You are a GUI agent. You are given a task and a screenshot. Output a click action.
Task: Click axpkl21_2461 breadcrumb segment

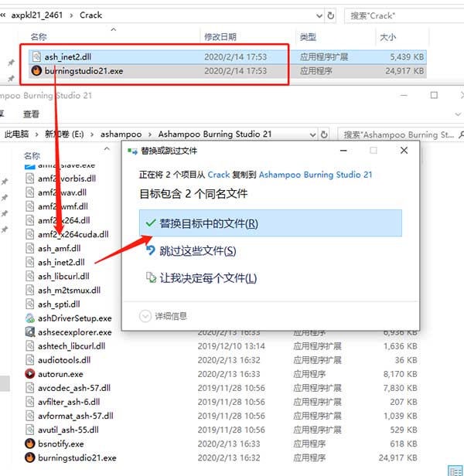tap(37, 15)
